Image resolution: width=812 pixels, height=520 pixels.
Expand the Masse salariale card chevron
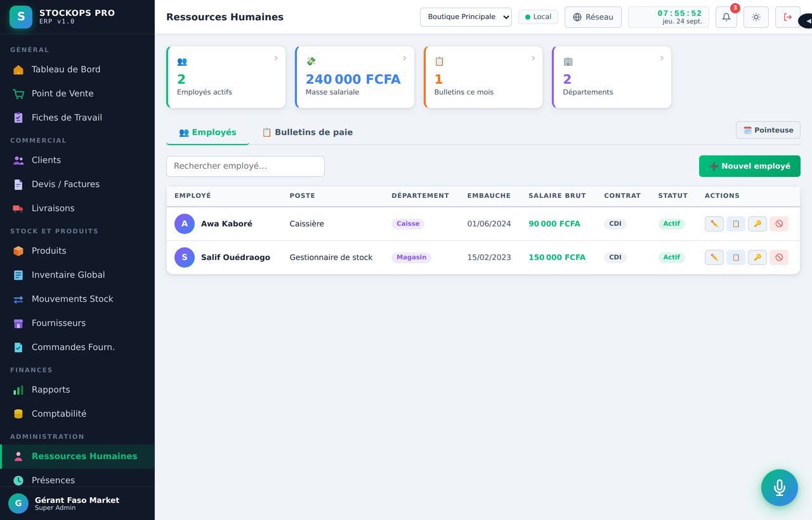[x=405, y=58]
